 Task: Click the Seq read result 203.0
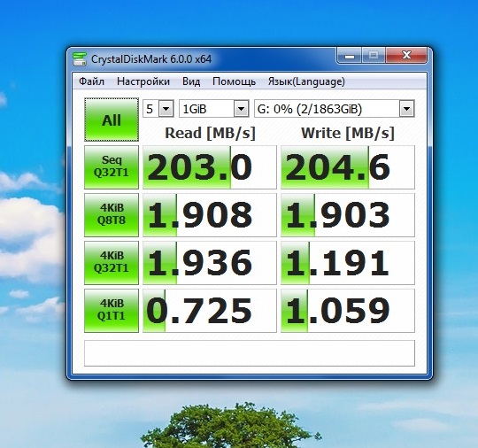point(210,167)
